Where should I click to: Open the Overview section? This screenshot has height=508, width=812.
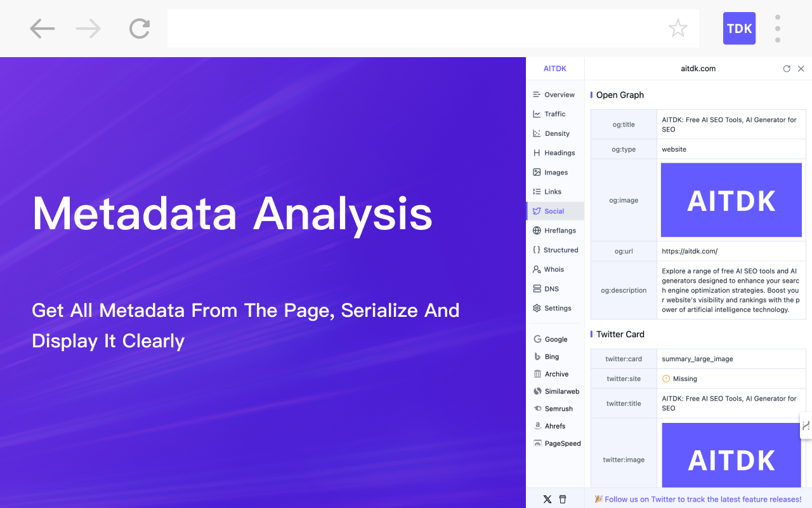pyautogui.click(x=555, y=95)
